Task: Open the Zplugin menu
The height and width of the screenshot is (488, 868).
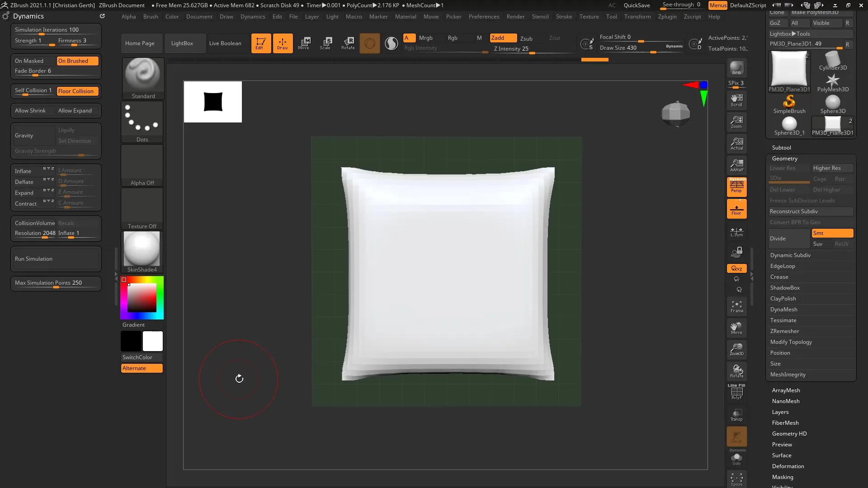Action: tap(667, 17)
